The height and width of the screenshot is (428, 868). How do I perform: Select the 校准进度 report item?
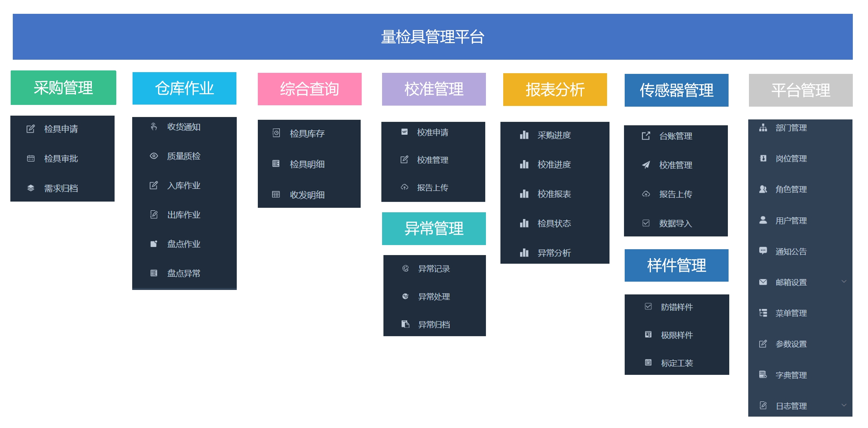coord(555,165)
